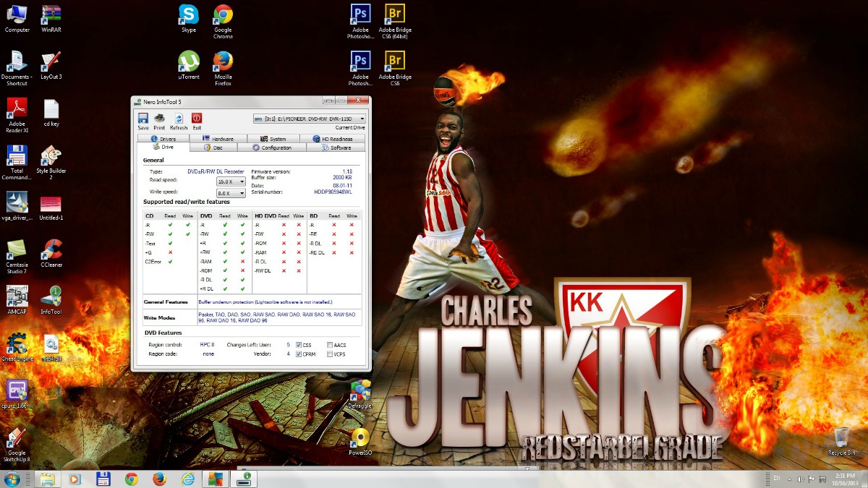Switch to the Hardware tab
Viewport: 868px width, 488px height.
click(218, 138)
